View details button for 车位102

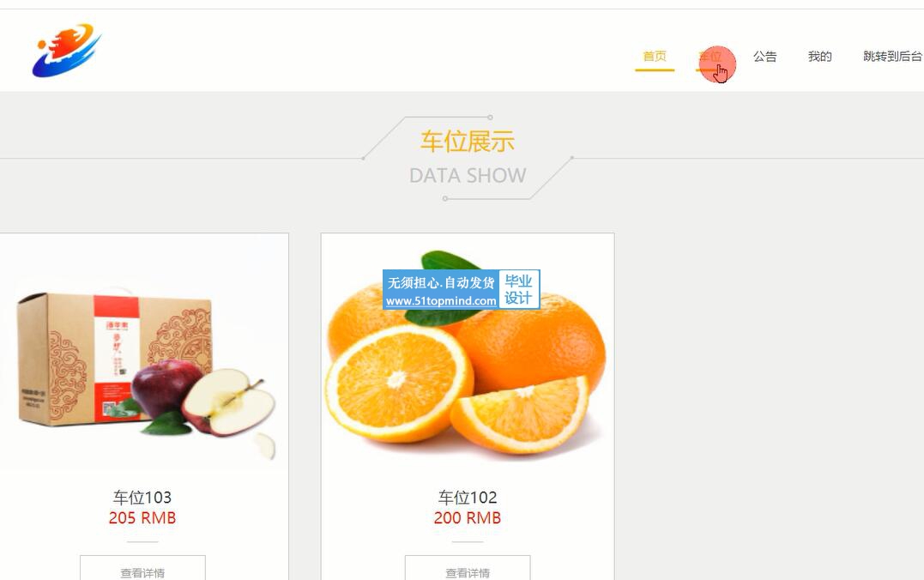(468, 569)
